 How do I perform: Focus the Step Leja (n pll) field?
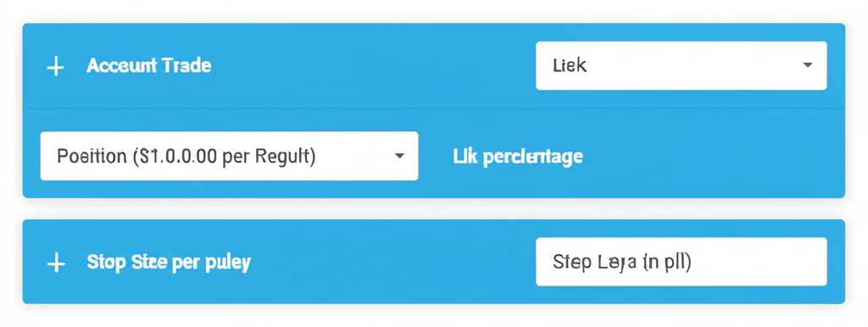pos(681,262)
